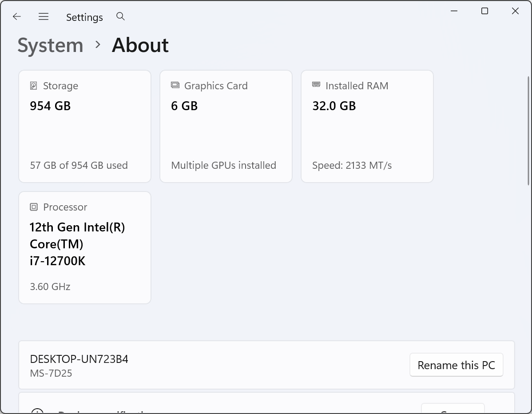The image size is (532, 414).
Task: Click the Storage disk icon
Action: pos(34,86)
